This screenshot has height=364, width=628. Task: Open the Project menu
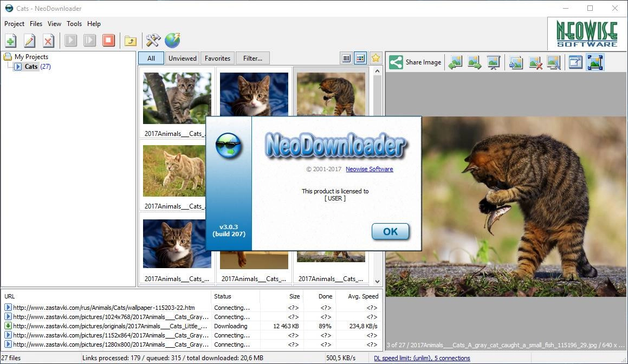click(x=14, y=24)
